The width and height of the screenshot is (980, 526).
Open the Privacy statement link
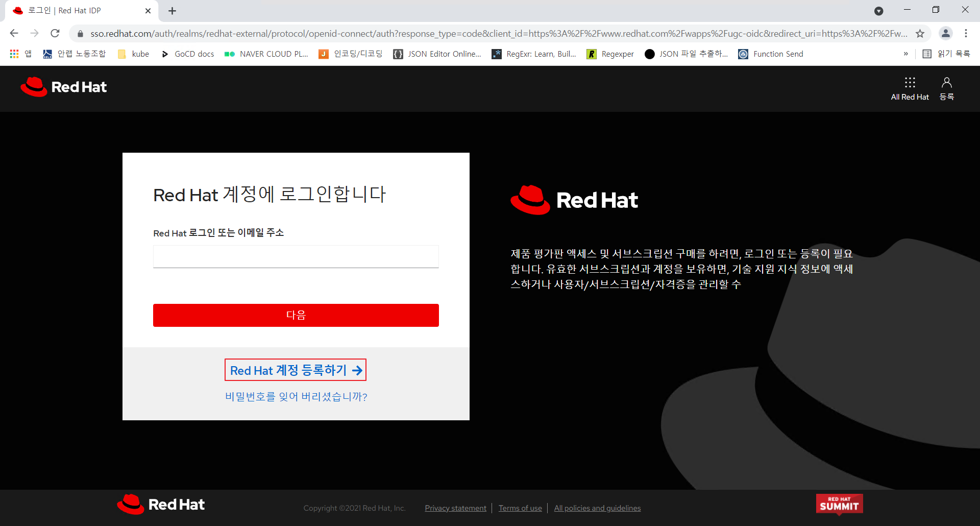tap(455, 508)
